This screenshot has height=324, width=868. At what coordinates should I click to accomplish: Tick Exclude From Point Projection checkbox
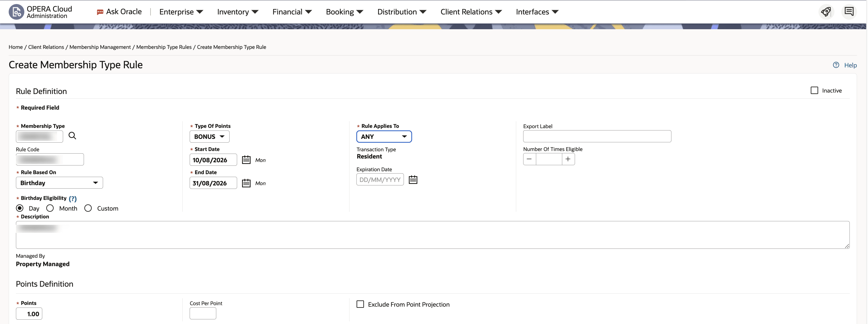(x=360, y=304)
